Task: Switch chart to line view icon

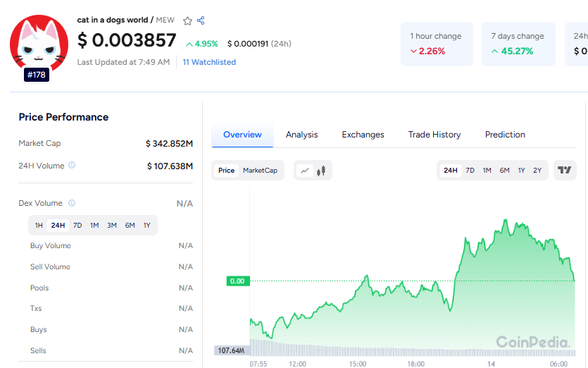Action: pyautogui.click(x=305, y=171)
